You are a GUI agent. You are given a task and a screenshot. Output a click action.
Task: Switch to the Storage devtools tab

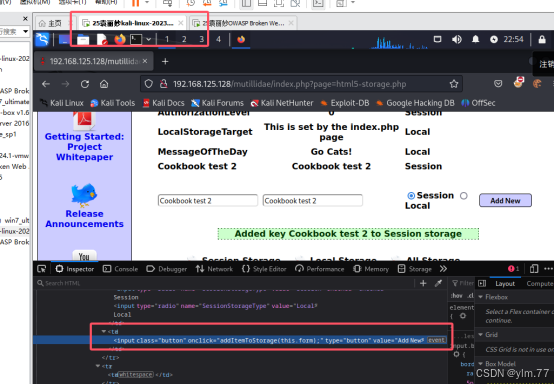point(415,269)
